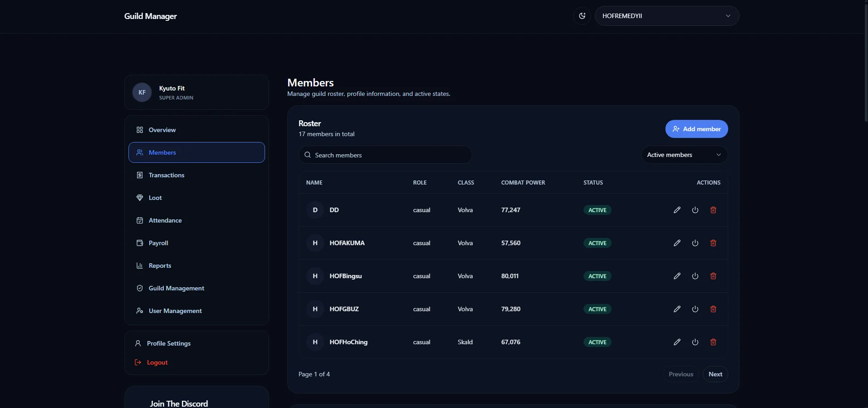Open the HOFREMEDYII guild dropdown
Viewport: 868px width, 408px height.
pyautogui.click(x=667, y=16)
